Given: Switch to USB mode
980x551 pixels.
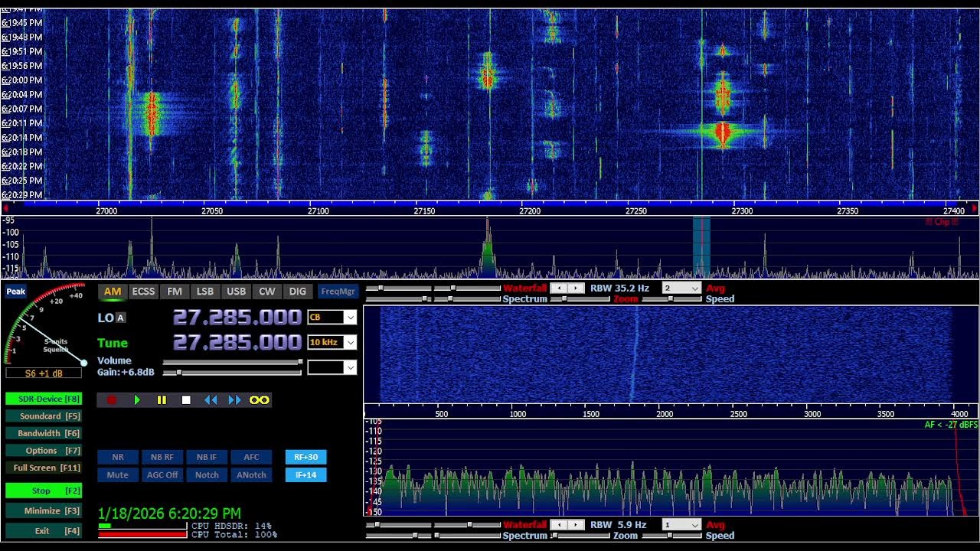Looking at the screenshot, I should click(x=237, y=292).
